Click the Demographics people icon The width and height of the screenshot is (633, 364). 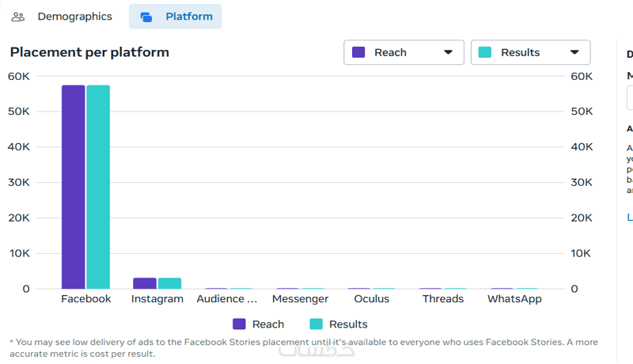[18, 17]
